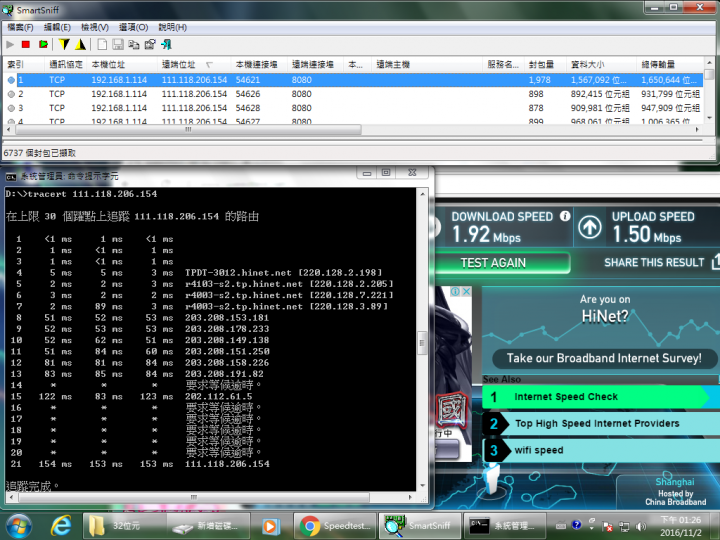Select highlighted row 1 with port 54621

click(x=354, y=80)
